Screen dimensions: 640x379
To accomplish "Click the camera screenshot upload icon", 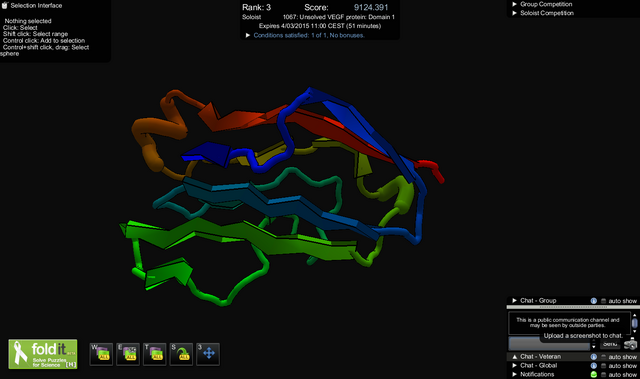I will tap(631, 344).
